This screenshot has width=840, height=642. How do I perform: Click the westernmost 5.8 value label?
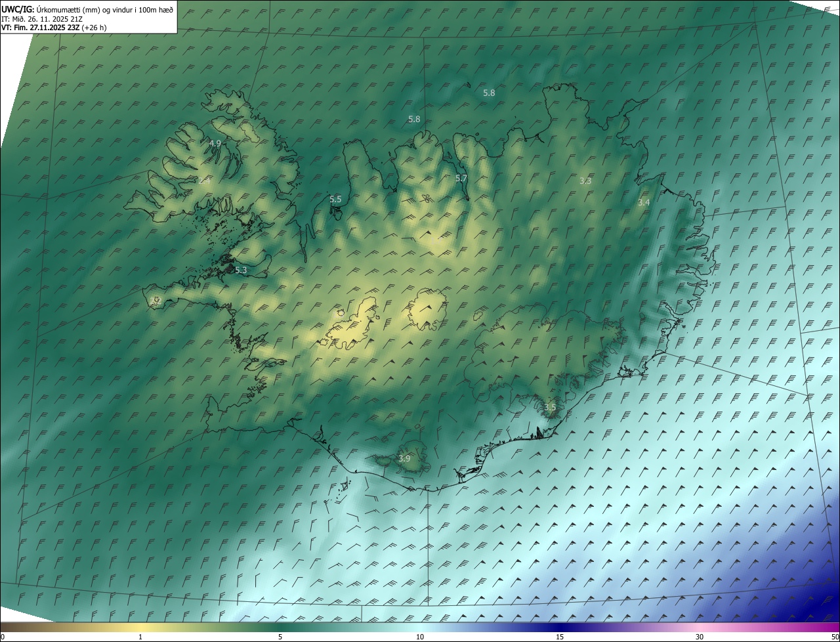[x=414, y=119]
